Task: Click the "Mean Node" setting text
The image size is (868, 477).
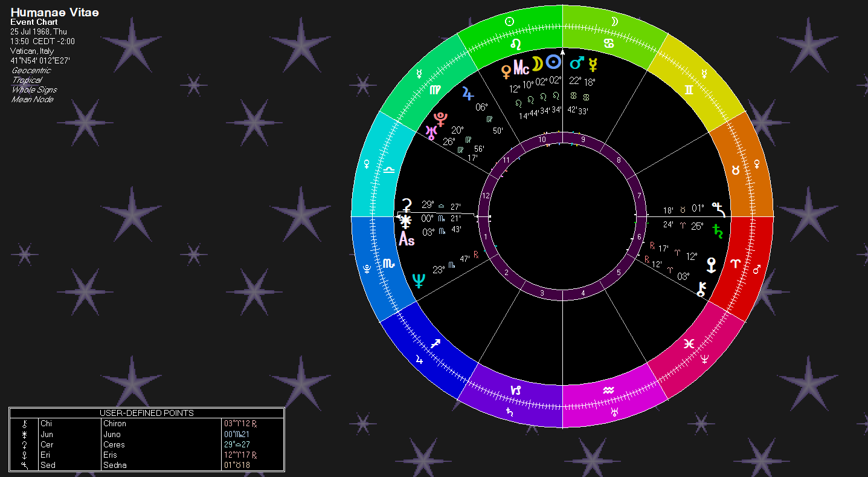Action: (x=32, y=100)
